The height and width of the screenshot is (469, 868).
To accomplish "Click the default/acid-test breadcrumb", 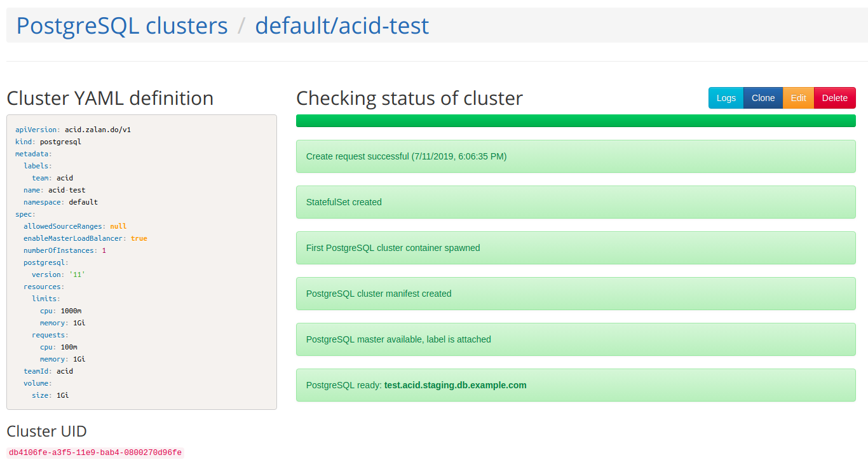I will [x=342, y=25].
